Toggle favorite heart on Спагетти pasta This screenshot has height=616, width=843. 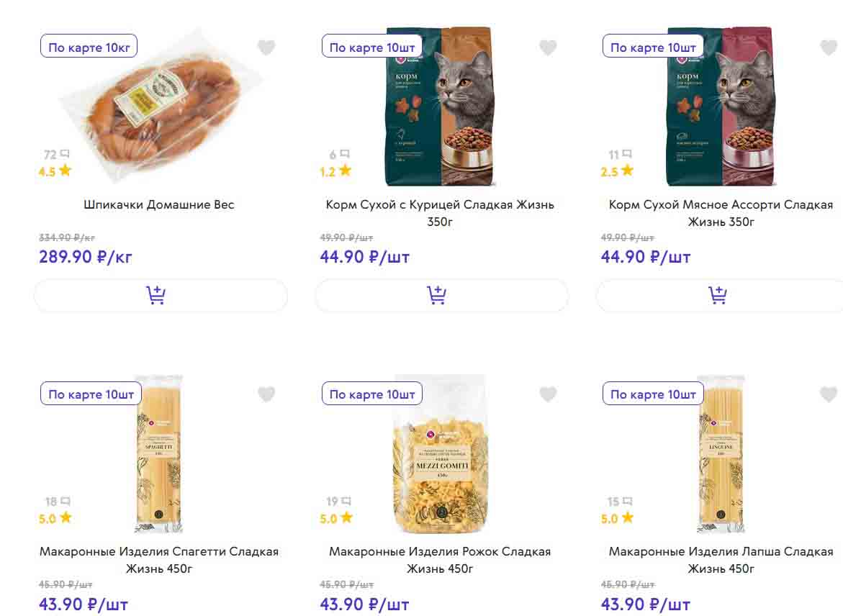[266, 394]
